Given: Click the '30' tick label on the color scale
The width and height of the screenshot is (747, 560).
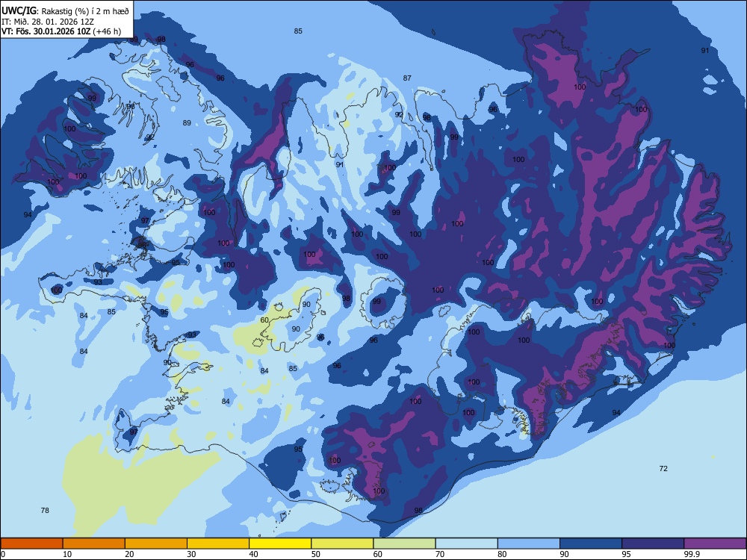Looking at the screenshot, I should [x=191, y=554].
